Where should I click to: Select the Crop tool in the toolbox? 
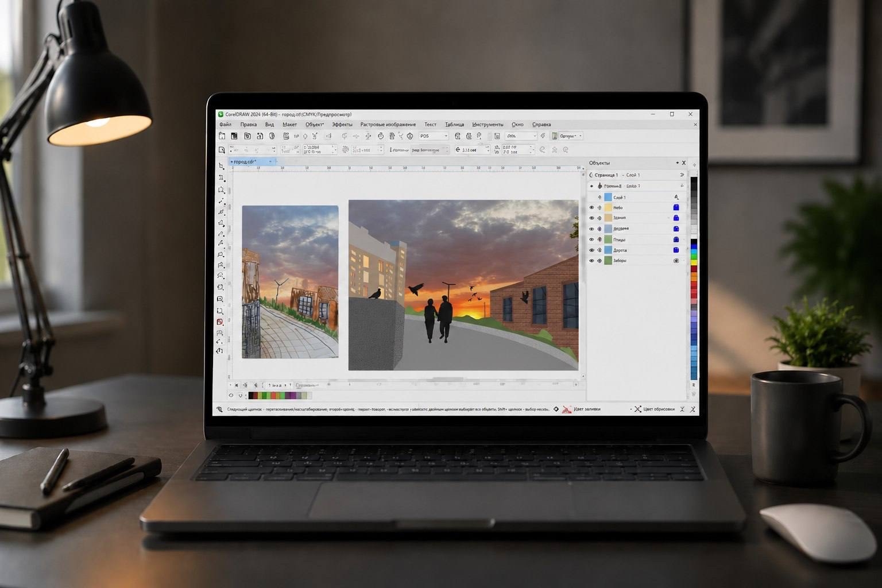point(221,189)
